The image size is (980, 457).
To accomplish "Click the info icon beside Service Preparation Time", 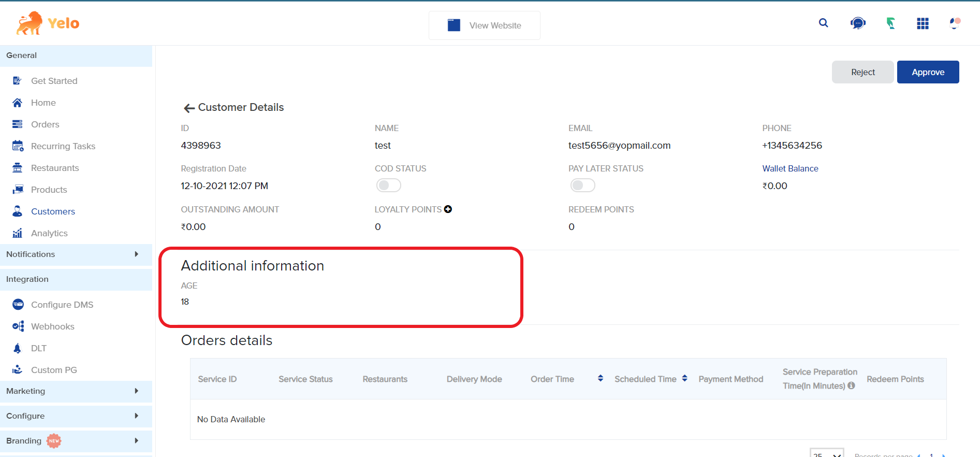I will [851, 385].
